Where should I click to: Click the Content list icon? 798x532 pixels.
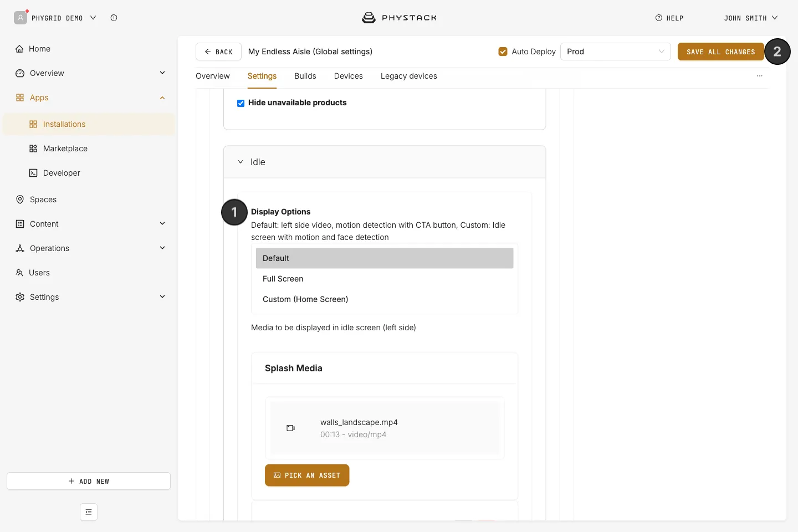(x=20, y=224)
